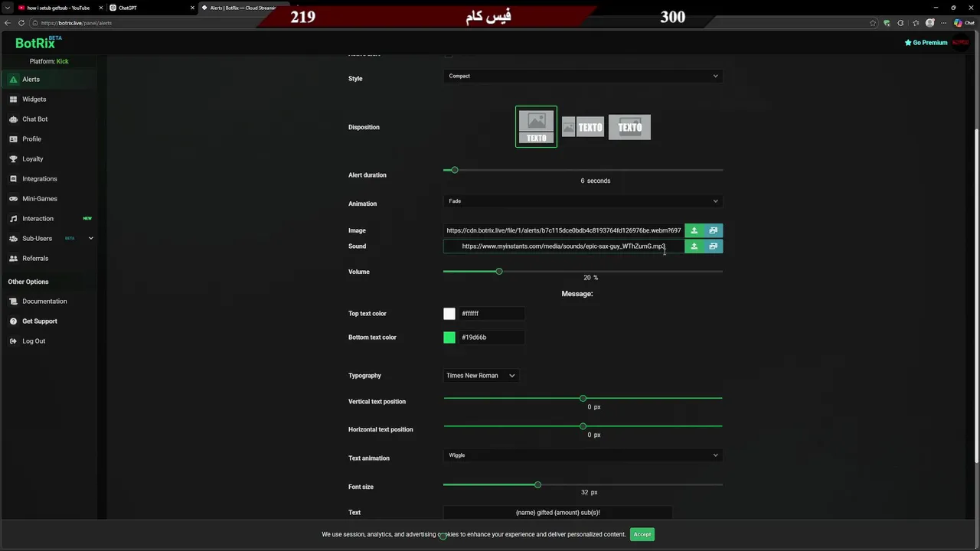Screen dimensions: 980x551
Task: Click the Top text color white swatch
Action: point(449,314)
